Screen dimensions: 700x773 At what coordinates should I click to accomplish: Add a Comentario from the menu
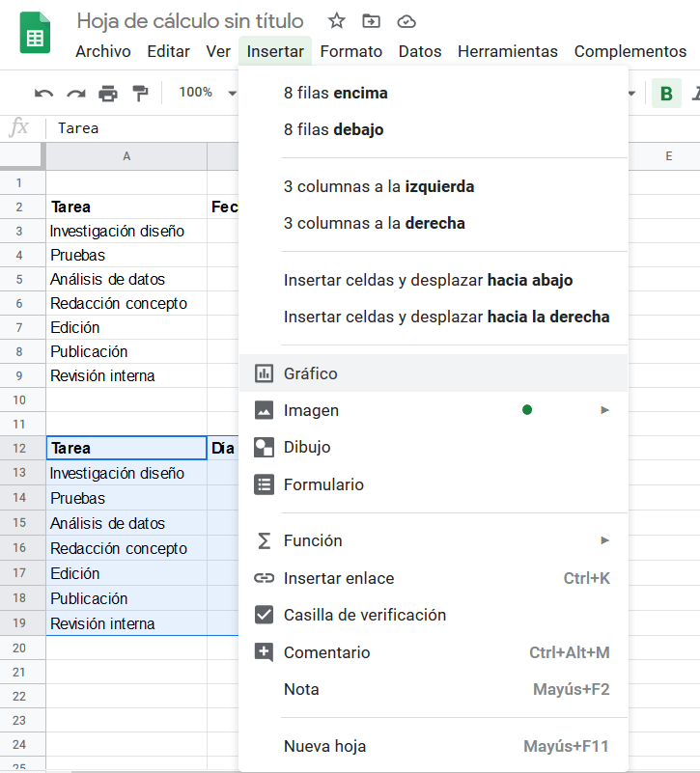tap(434, 652)
